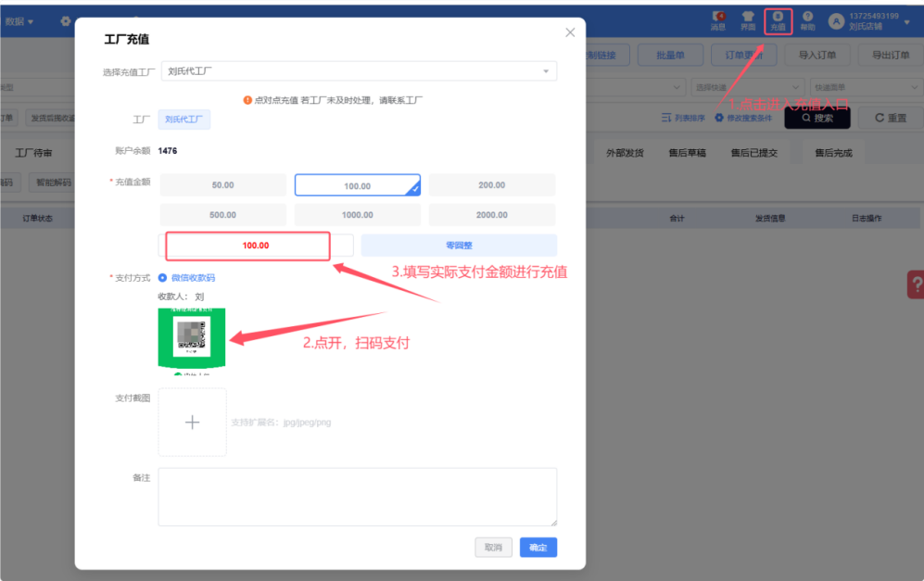Open the 充值 recharge icon in header
Image resolution: width=924 pixels, height=581 pixels.
(x=778, y=20)
